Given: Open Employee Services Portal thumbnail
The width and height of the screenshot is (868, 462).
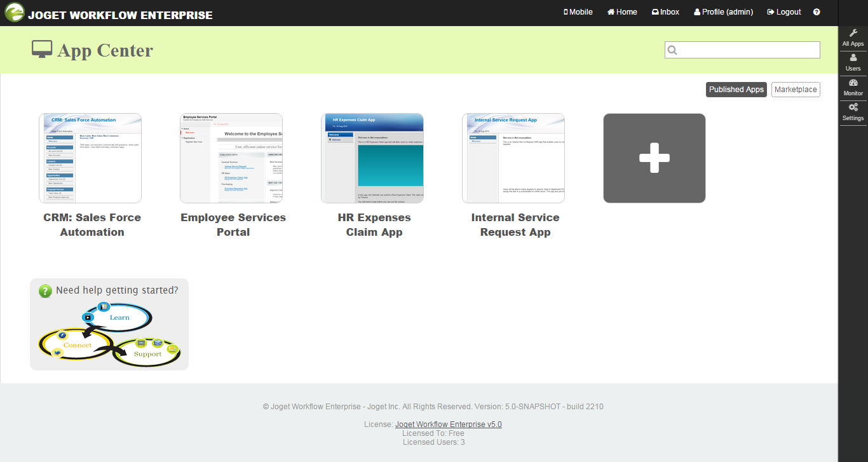Looking at the screenshot, I should click(x=231, y=158).
